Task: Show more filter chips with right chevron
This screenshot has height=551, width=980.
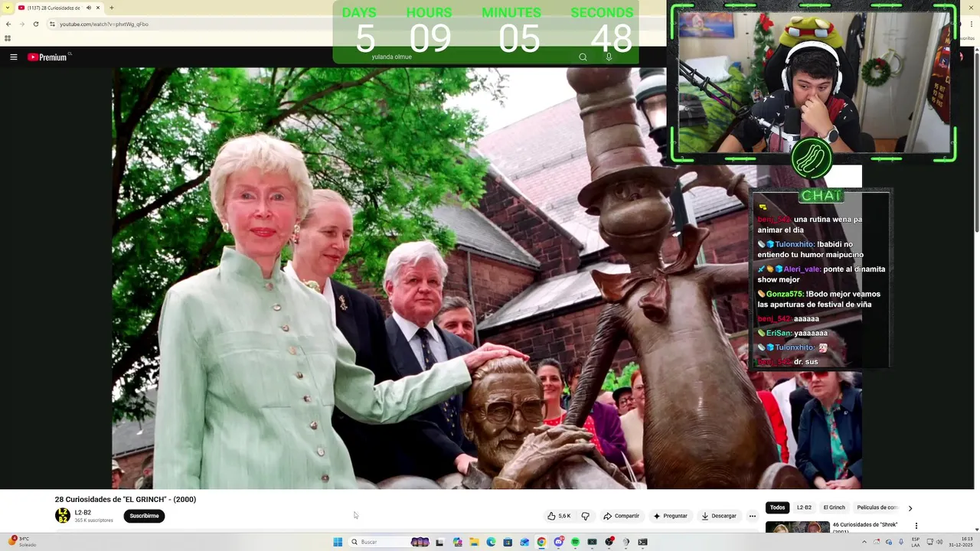Action: [x=910, y=508]
